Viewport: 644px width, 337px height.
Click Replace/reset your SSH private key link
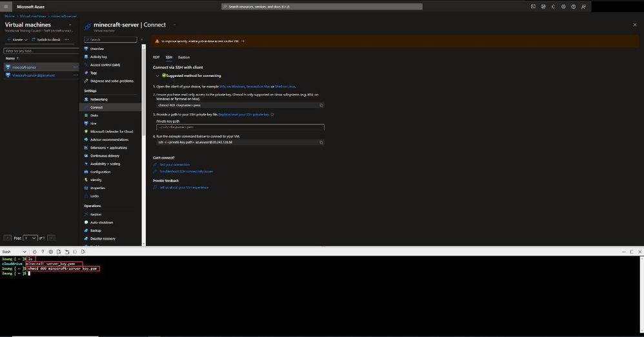point(244,115)
